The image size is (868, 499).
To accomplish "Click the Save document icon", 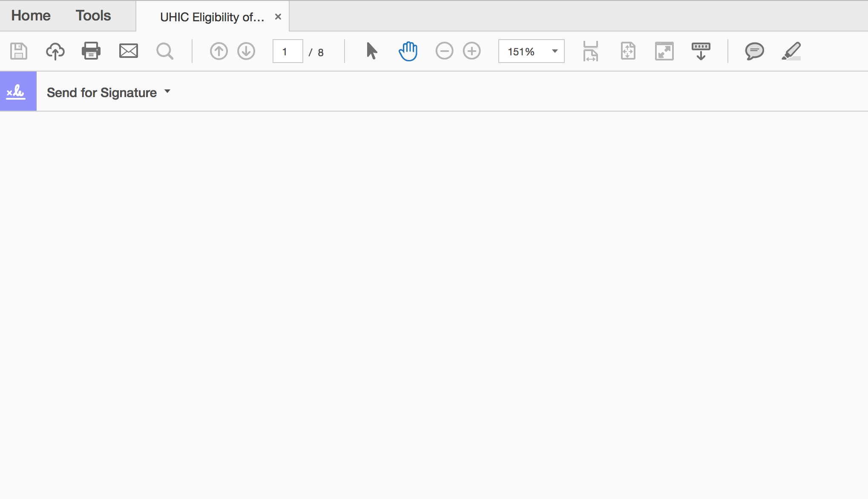I will pos(18,51).
